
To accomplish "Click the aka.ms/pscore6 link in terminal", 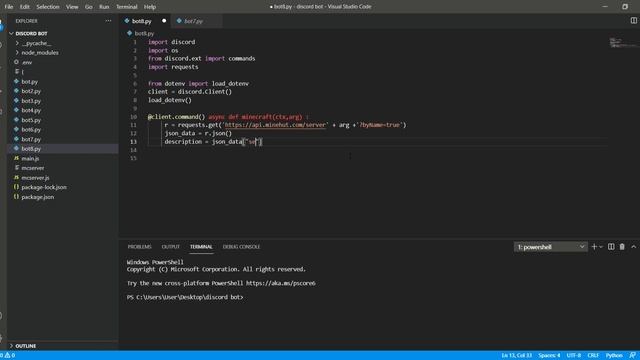I will tap(280, 283).
